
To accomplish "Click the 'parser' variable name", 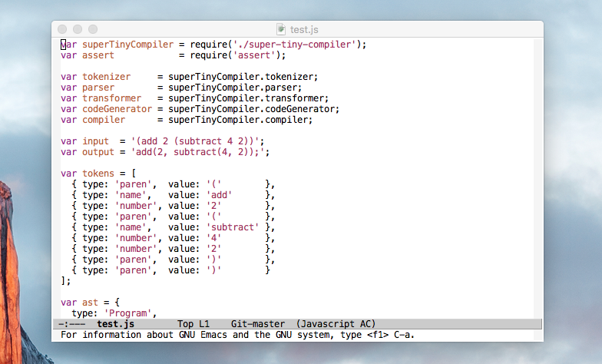I will click(98, 88).
